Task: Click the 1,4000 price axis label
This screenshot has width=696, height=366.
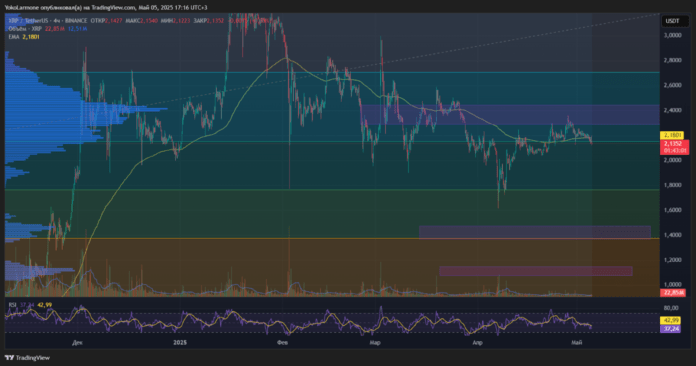Action: [672, 235]
